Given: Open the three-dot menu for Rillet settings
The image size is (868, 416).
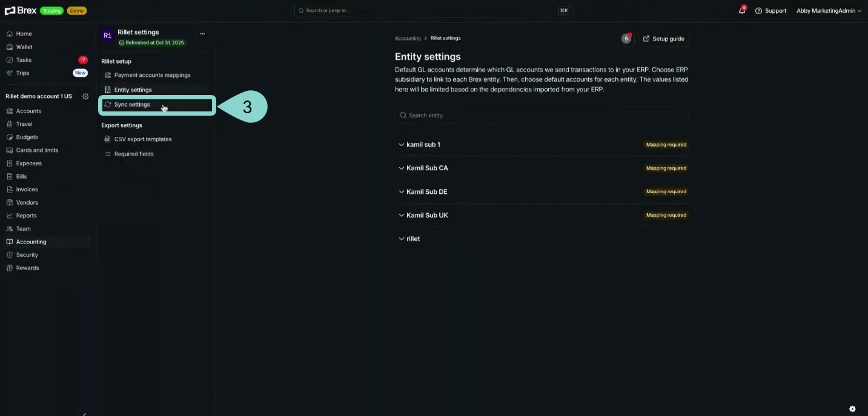Looking at the screenshot, I should point(202,34).
